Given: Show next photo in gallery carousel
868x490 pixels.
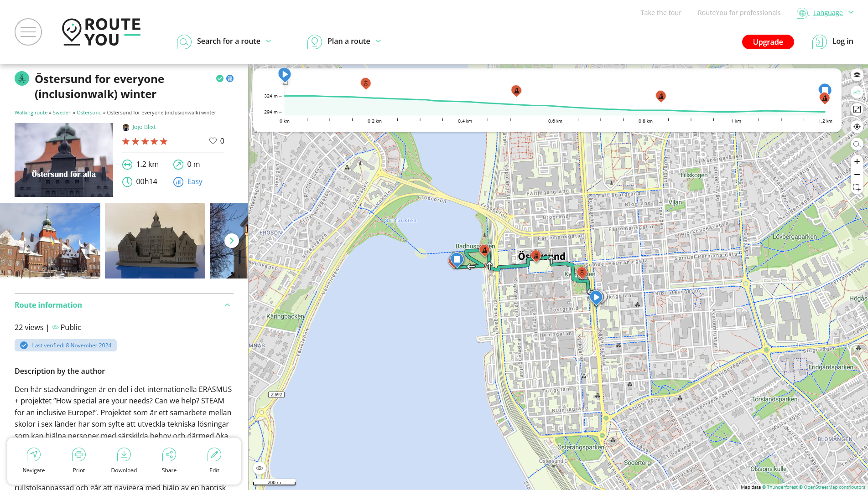Looking at the screenshot, I should pos(232,240).
